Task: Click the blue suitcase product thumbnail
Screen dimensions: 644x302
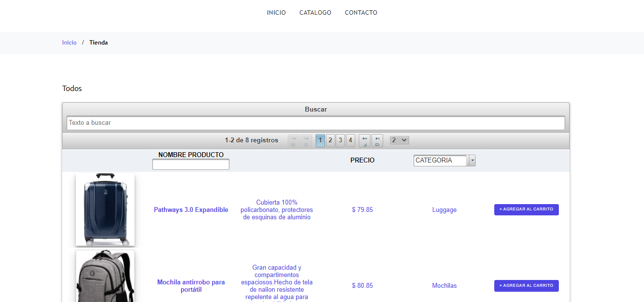Action: (105, 209)
